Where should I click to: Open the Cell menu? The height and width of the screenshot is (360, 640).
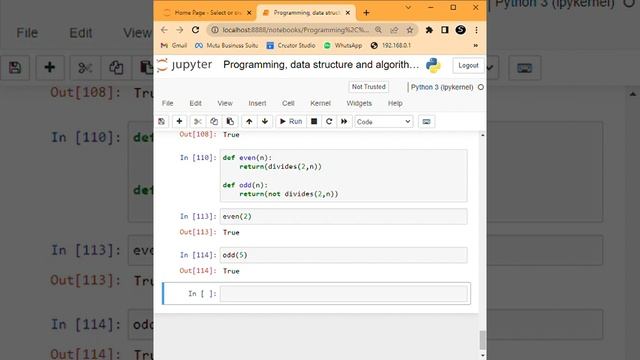288,103
